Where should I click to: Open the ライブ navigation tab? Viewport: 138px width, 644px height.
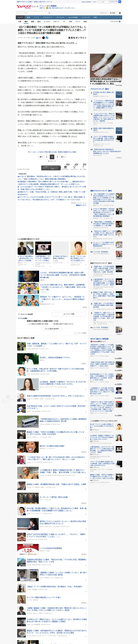(37, 17)
